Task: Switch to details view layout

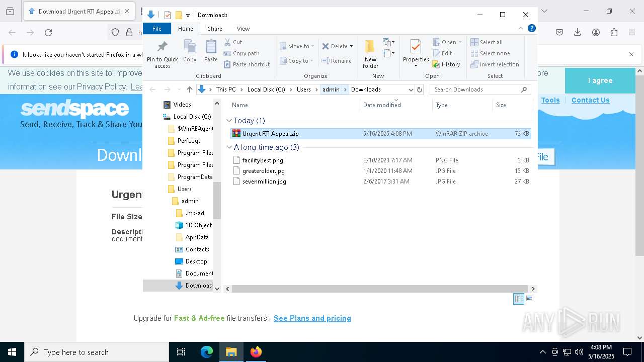Action: pos(519,299)
